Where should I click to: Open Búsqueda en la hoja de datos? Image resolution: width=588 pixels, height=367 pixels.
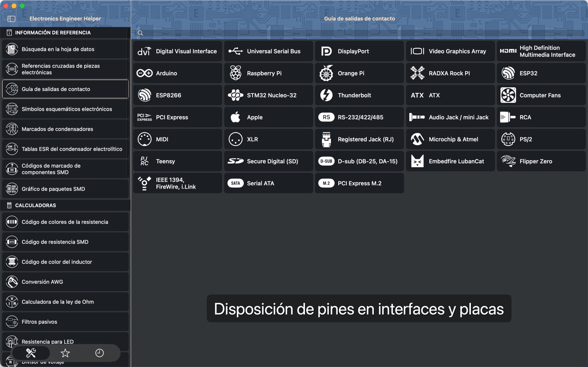click(x=66, y=49)
